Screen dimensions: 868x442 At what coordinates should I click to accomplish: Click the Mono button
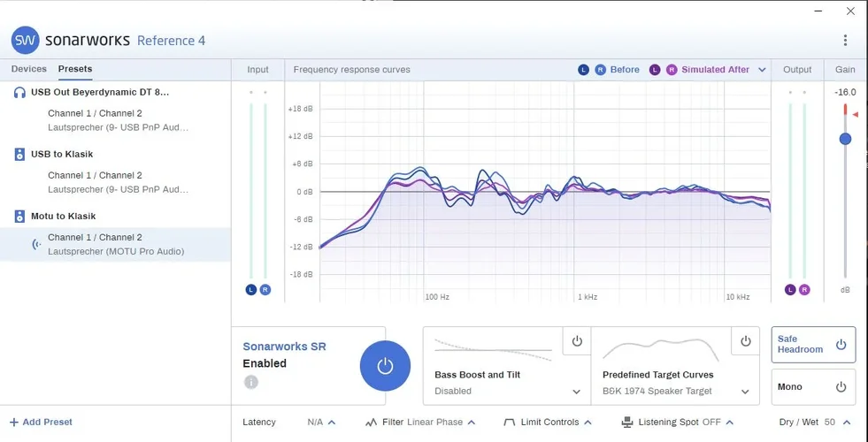[813, 386]
